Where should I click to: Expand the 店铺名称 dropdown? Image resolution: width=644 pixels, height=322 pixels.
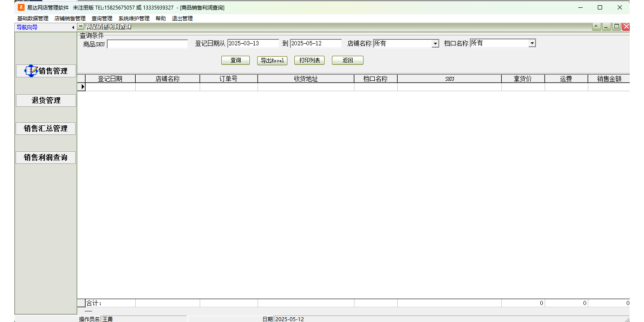tap(435, 44)
